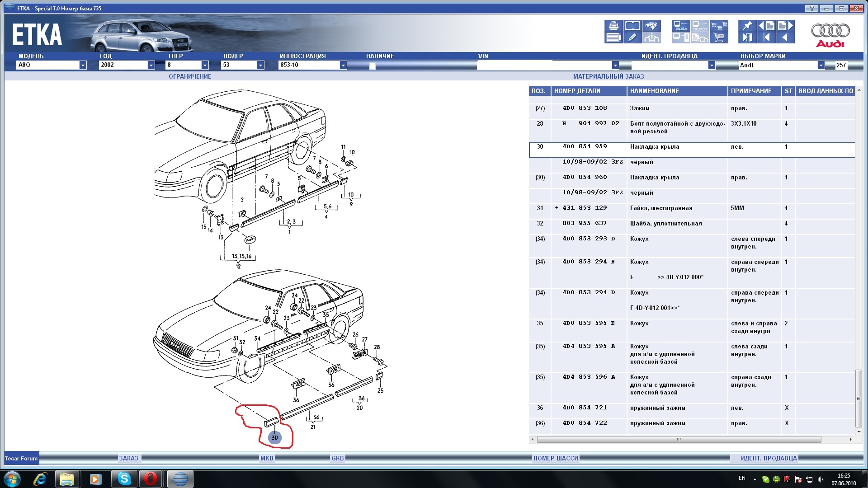The image size is (868, 488).
Task: Open the ВЫБОР МАРКИ brand dropdown
Action: (821, 65)
